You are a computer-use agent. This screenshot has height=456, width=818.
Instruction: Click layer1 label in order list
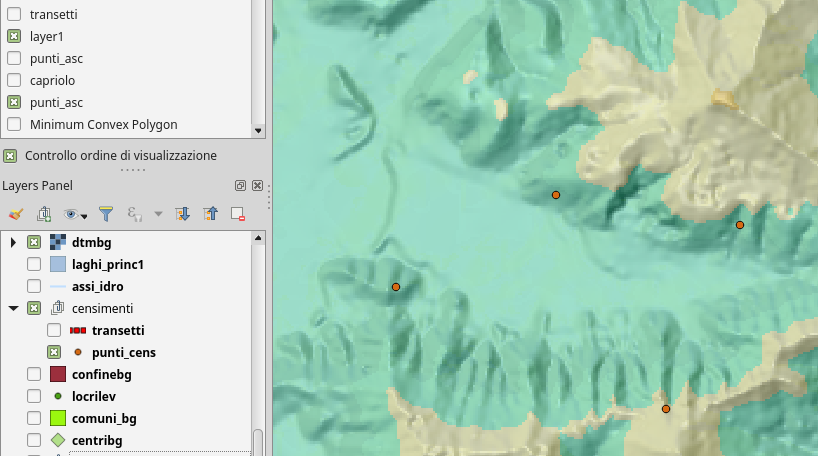coord(46,37)
